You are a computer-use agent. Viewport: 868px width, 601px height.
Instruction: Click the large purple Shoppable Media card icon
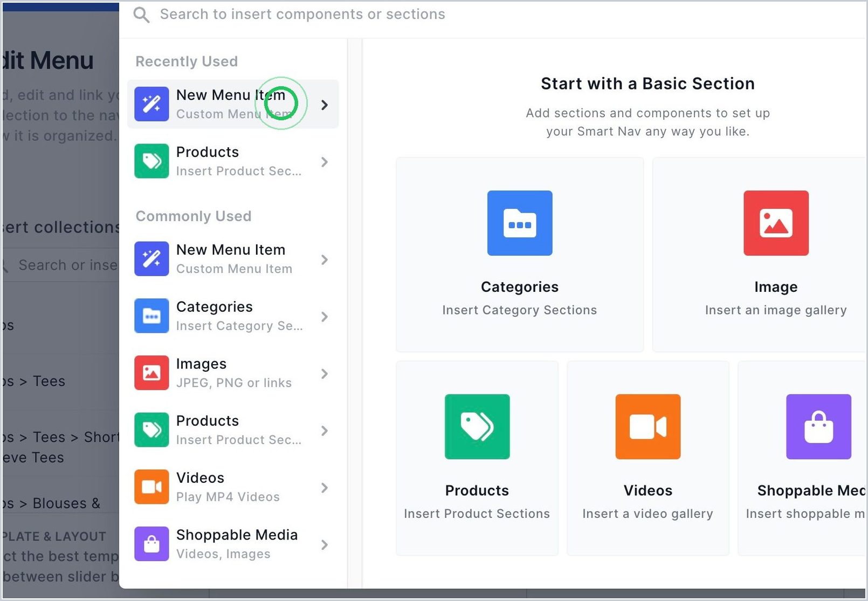click(x=818, y=427)
